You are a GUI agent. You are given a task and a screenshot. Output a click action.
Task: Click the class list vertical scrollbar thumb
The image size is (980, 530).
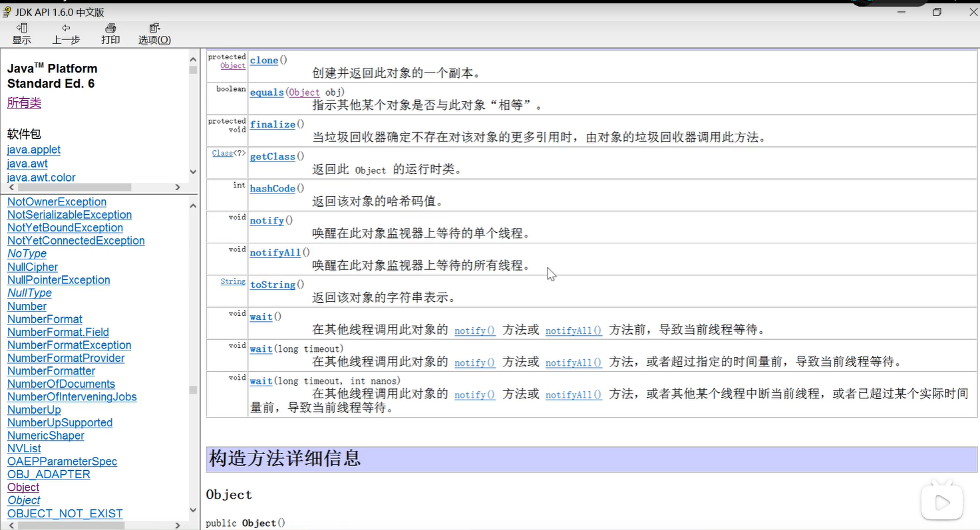point(193,390)
